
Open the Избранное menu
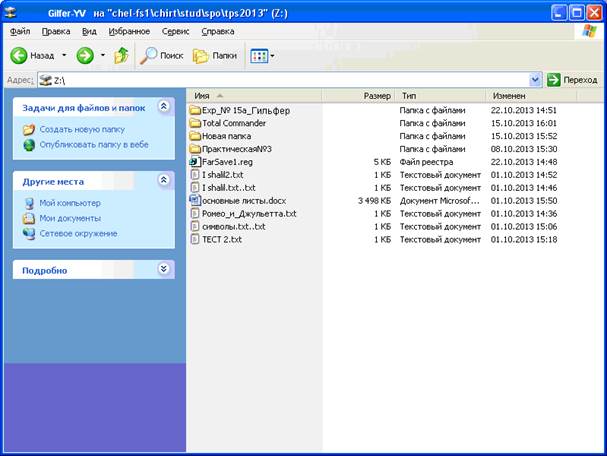pyautogui.click(x=129, y=31)
